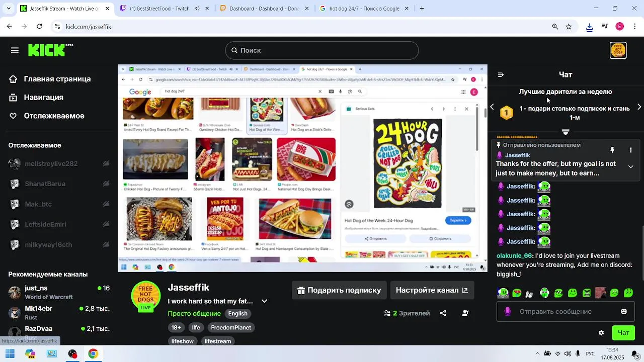Image resolution: width=644 pixels, height=362 pixels.
Task: Open Chrome downloads
Action: pyautogui.click(x=589, y=27)
